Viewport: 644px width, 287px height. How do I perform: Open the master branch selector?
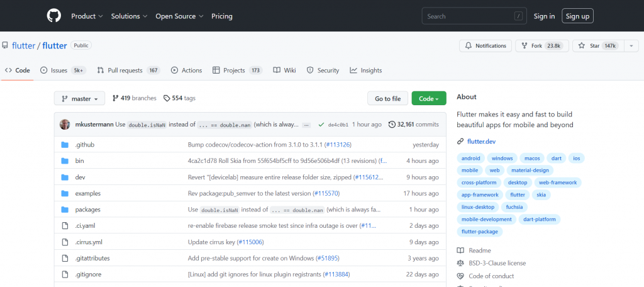tap(79, 99)
